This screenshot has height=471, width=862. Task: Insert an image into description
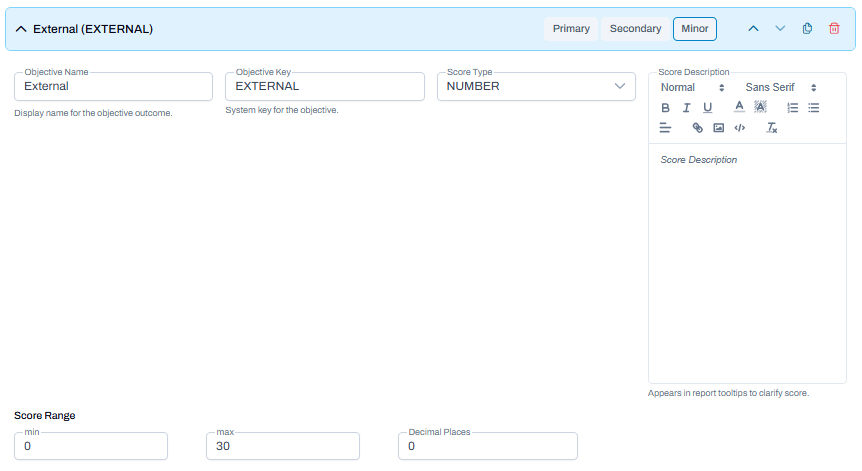coord(719,128)
